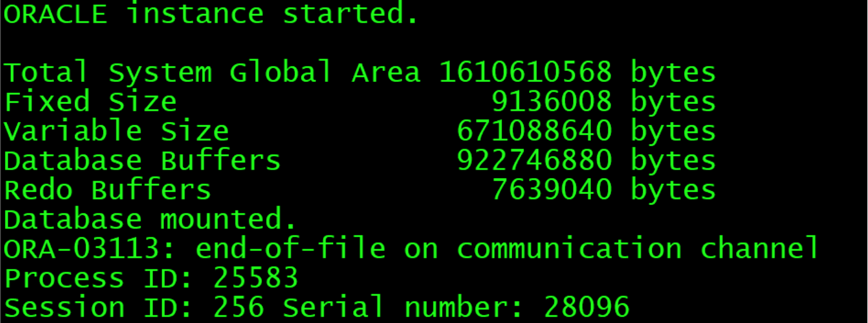Click the serial number value 28096
The height and width of the screenshot is (323, 868).
tap(586, 307)
